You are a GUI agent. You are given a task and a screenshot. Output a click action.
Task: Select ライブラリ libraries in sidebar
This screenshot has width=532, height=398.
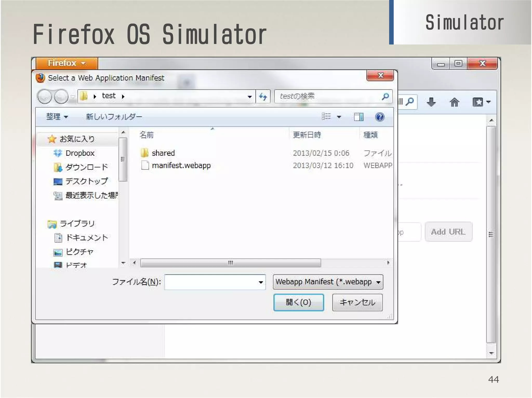point(77,224)
